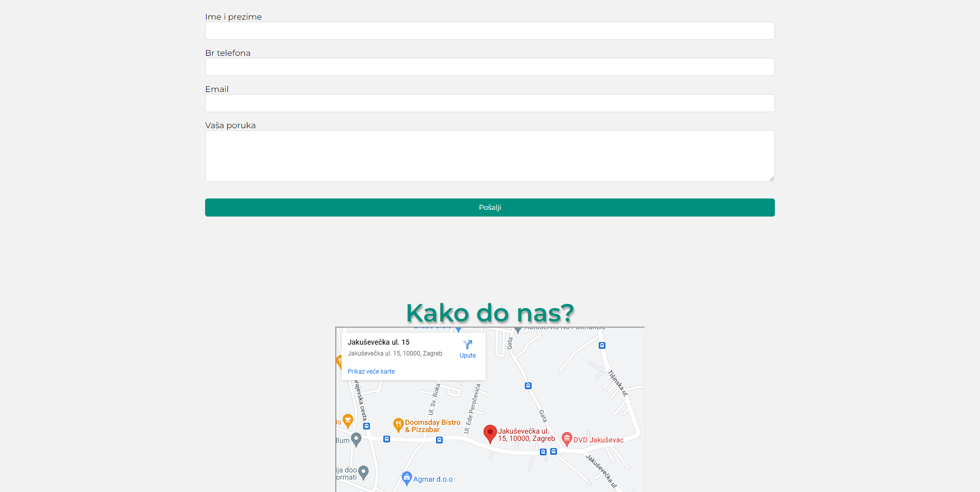This screenshot has height=492, width=980.
Task: Click the textarea resize handle corner
Action: [x=771, y=178]
